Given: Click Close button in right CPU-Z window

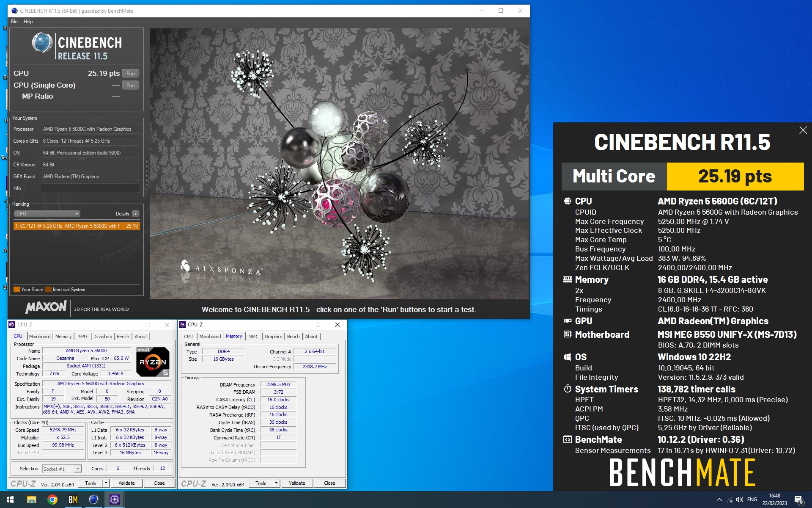Looking at the screenshot, I should pos(329,483).
